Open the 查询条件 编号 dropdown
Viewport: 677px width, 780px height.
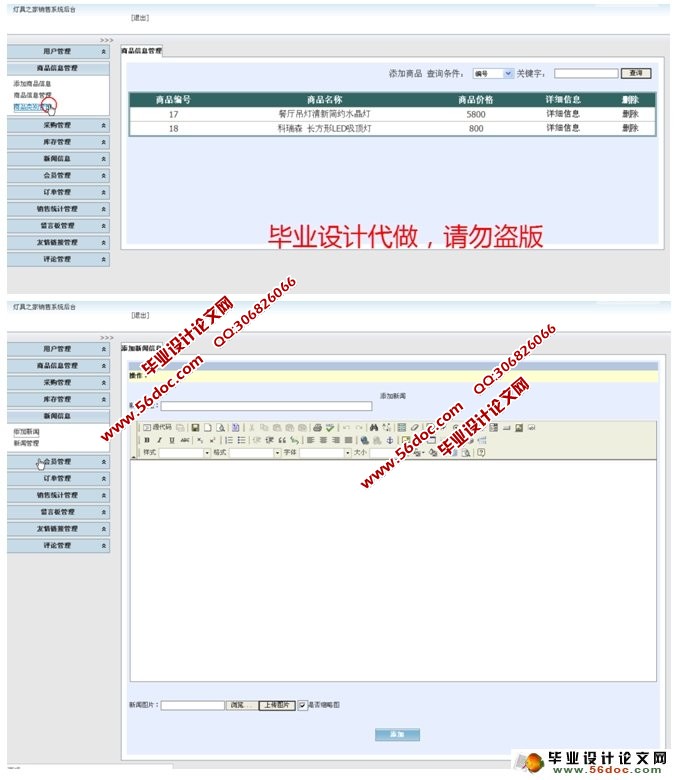[x=492, y=74]
